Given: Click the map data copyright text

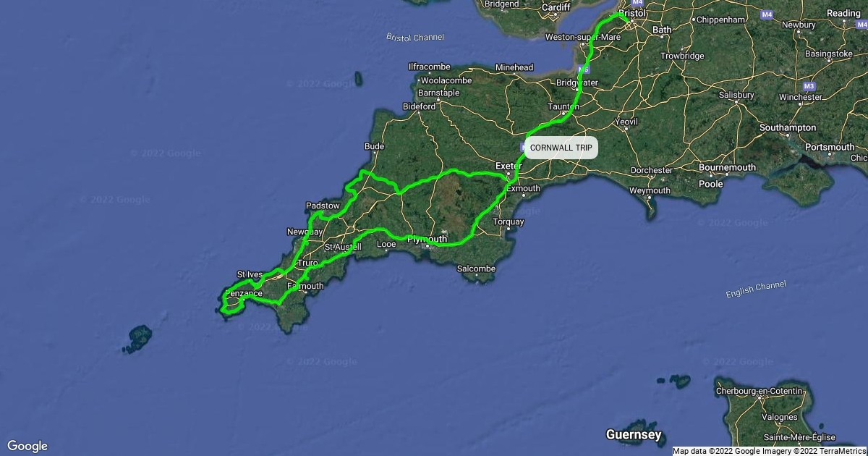Looking at the screenshot, I should coord(770,451).
